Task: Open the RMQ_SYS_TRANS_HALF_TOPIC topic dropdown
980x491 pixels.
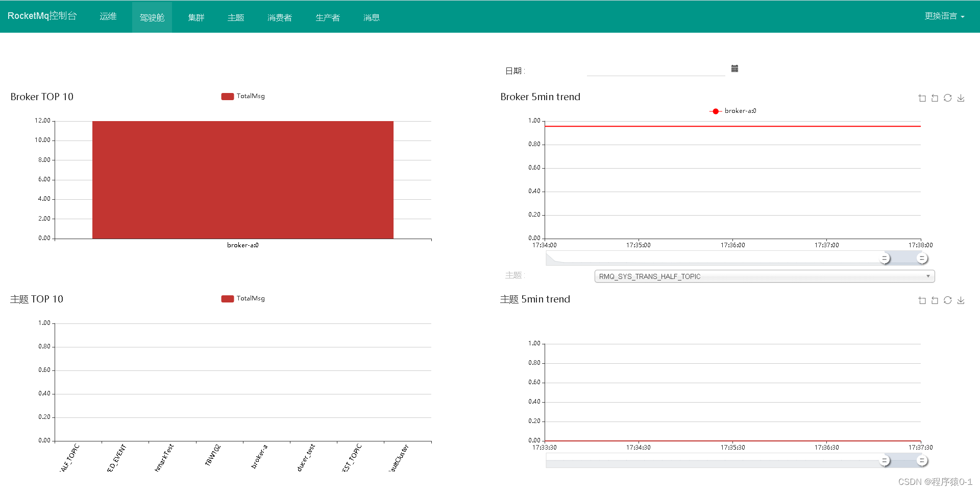Action: (765, 276)
